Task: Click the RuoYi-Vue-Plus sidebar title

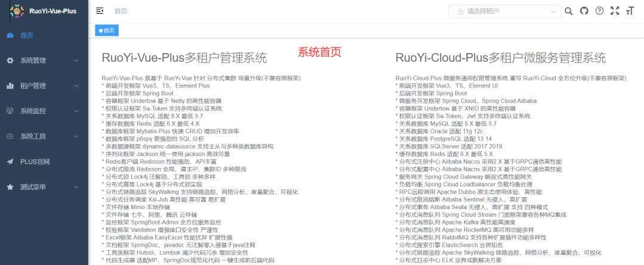Action: (x=53, y=11)
